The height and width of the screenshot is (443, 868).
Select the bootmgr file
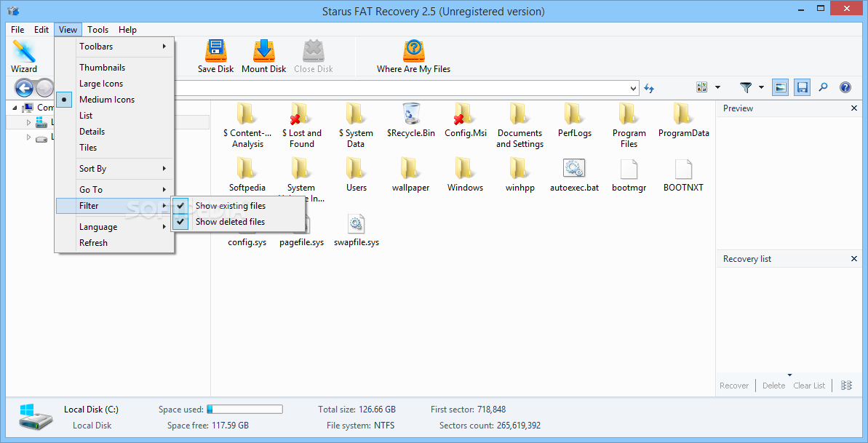pos(629,175)
